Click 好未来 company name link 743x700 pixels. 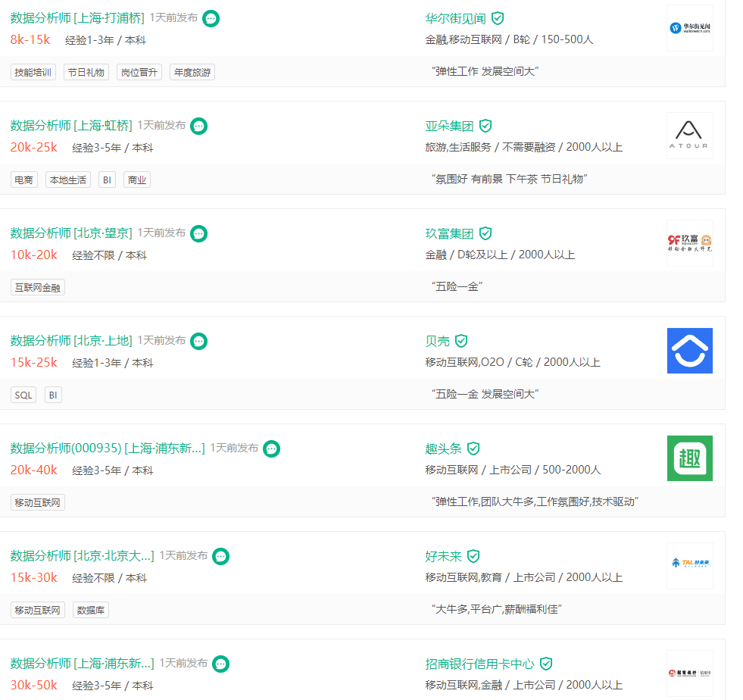coord(443,556)
